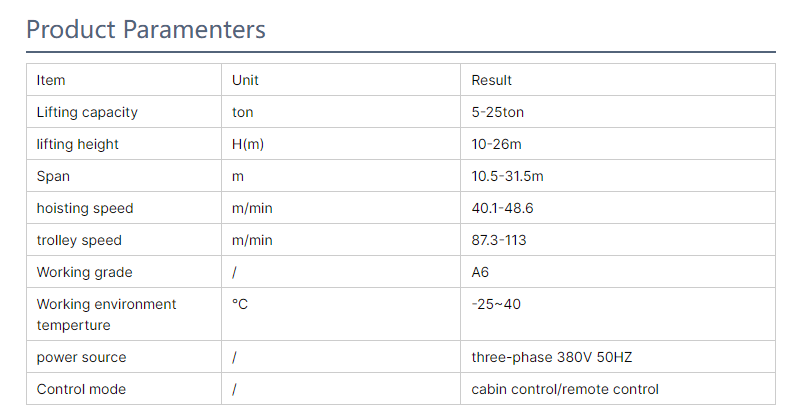Click the 40.1-48.6 hoisting speed value

[502, 208]
